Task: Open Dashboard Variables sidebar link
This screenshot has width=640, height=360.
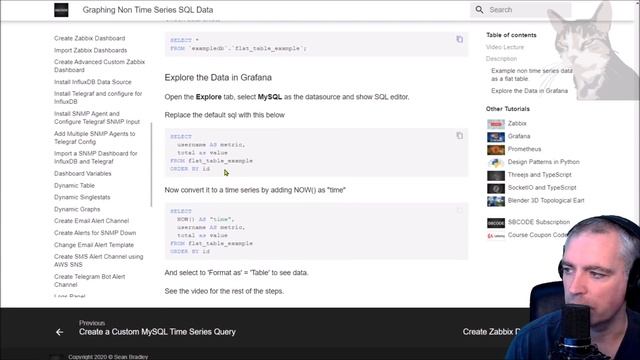Action: (x=82, y=173)
